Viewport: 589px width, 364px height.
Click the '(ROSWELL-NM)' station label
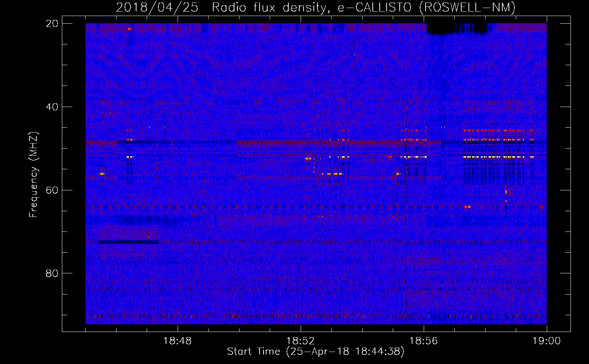click(x=467, y=7)
